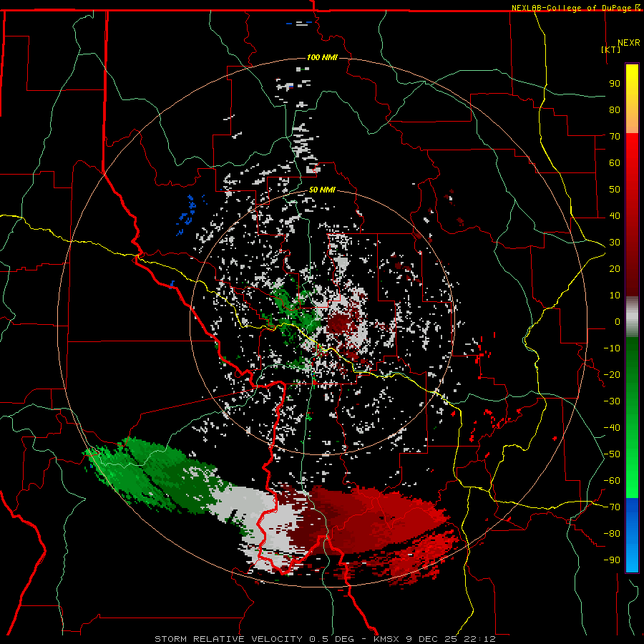Select the -20 label on the scale

612,375
